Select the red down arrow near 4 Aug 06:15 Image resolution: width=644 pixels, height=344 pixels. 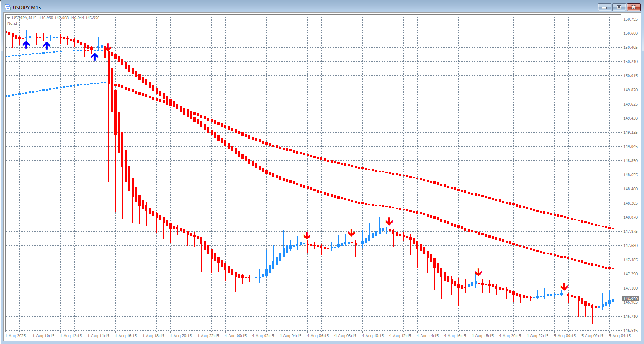(x=307, y=235)
